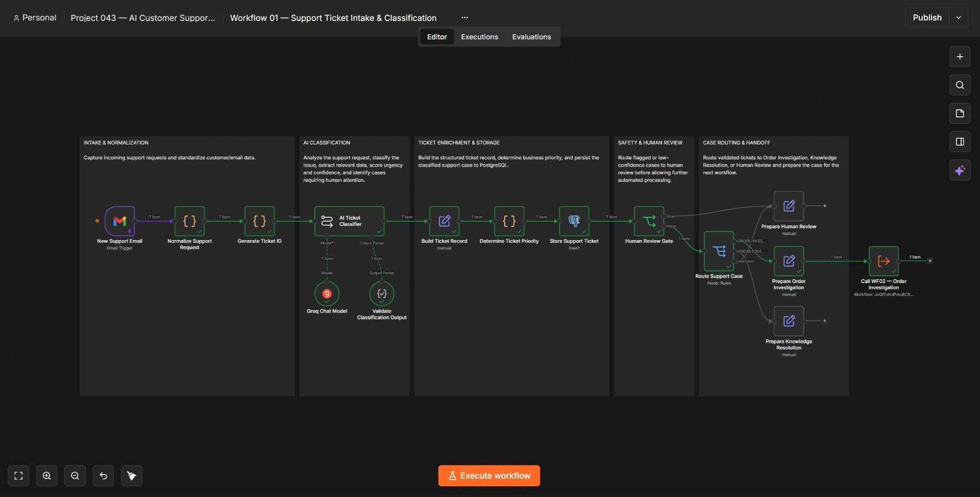Select the Call WF02 Order Investigation node
The width and height of the screenshot is (980, 497).
[884, 261]
